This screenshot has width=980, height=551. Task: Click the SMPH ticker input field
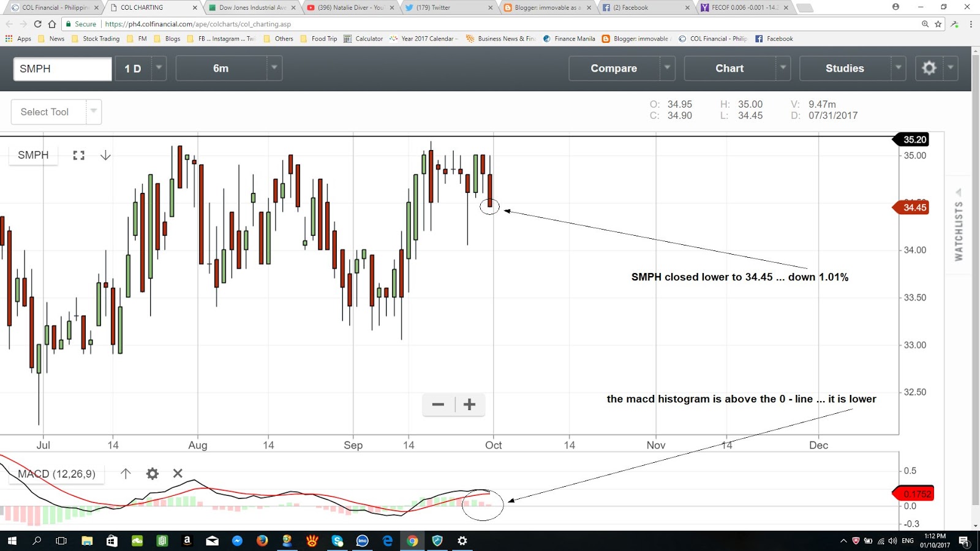[x=61, y=68]
